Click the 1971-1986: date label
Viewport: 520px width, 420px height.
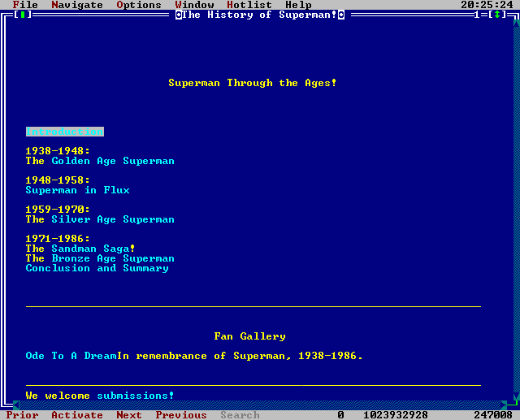point(58,239)
